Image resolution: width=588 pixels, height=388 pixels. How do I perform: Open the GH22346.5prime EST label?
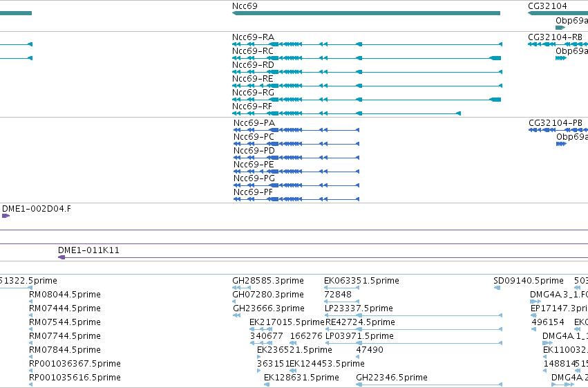(x=392, y=378)
